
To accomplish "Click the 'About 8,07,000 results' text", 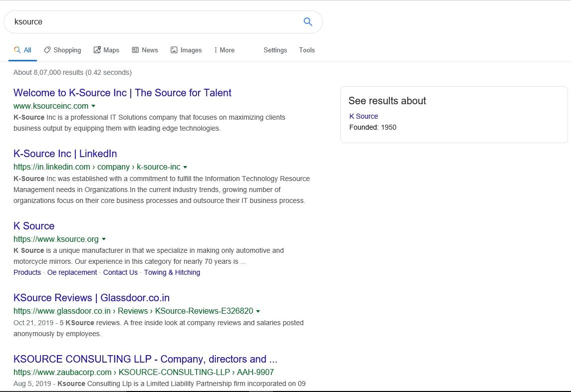I will [x=72, y=72].
